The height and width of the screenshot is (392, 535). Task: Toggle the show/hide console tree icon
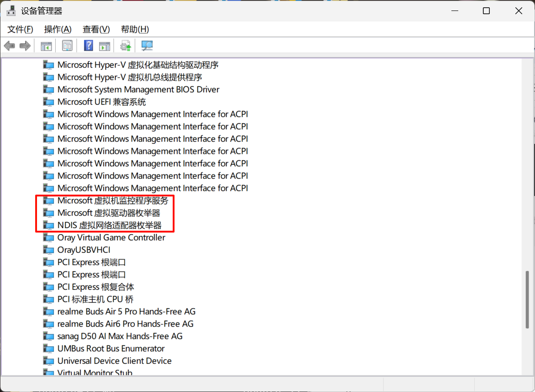pyautogui.click(x=46, y=46)
